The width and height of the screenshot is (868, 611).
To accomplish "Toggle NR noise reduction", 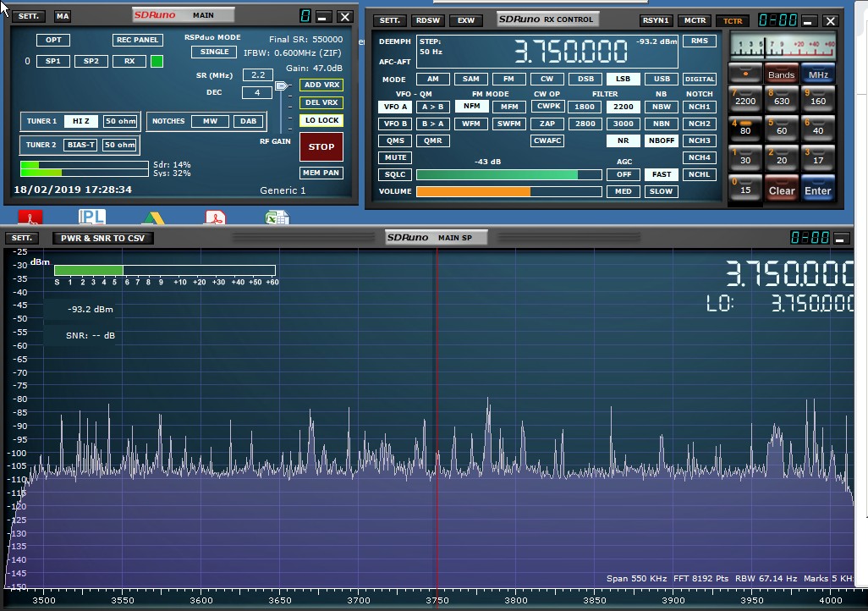I will click(624, 140).
